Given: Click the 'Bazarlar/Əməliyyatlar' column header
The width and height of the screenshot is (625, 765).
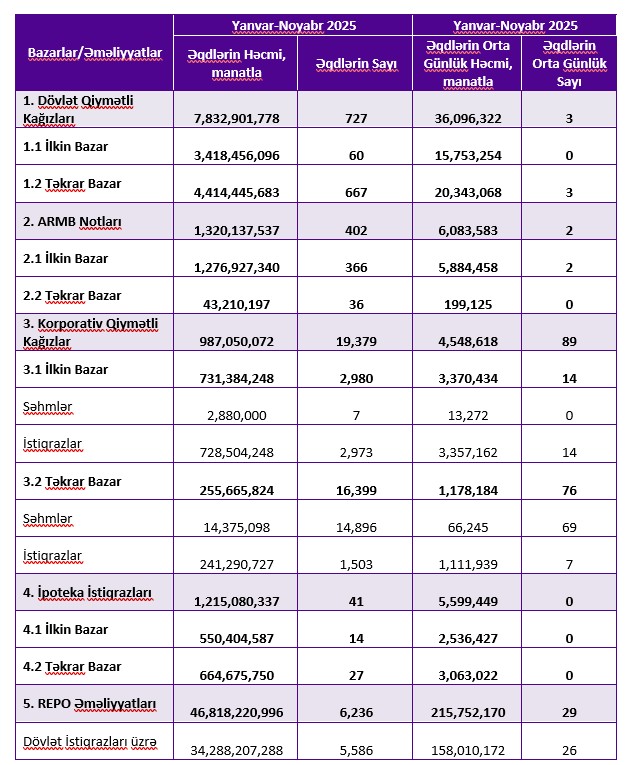Looking at the screenshot, I should click(92, 53).
